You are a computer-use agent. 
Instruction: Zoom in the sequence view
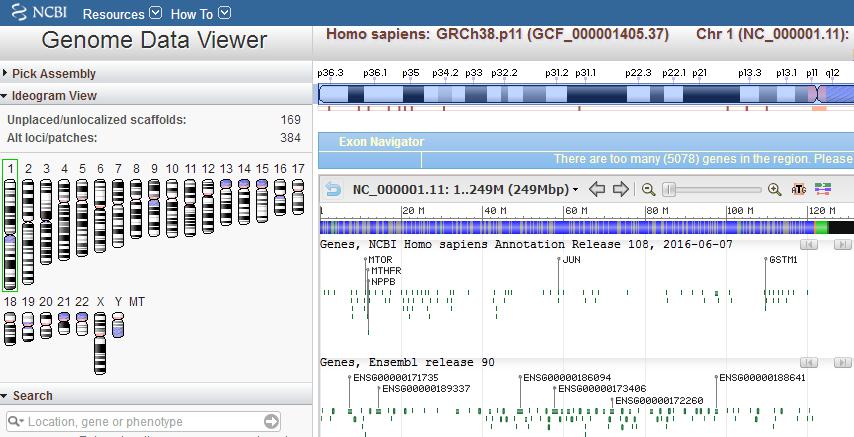(x=774, y=190)
